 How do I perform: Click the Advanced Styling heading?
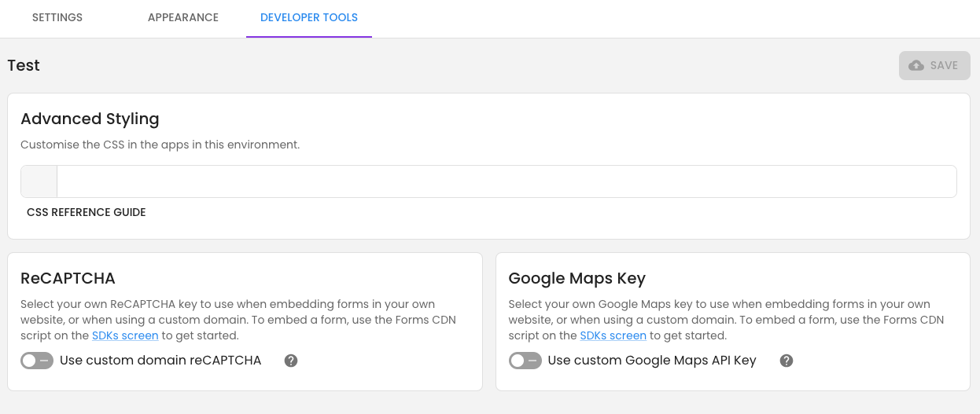(90, 119)
